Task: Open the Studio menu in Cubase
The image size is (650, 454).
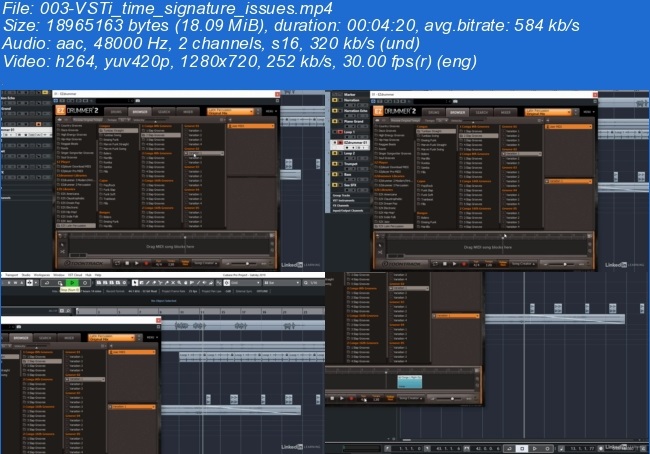Action: [x=26, y=275]
